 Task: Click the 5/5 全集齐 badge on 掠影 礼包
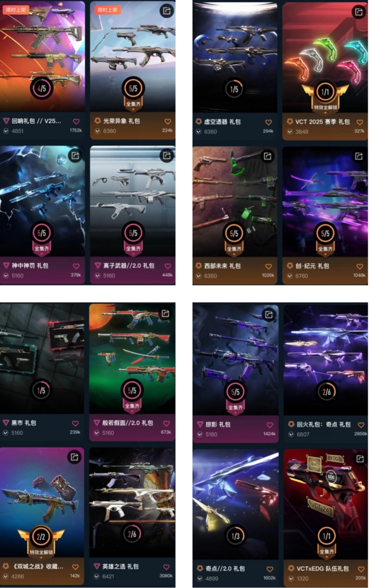(235, 397)
